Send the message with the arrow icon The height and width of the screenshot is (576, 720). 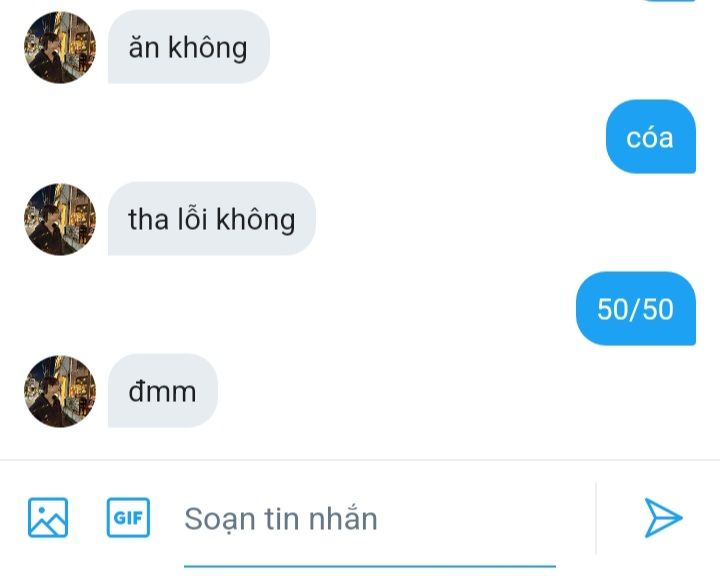tap(663, 518)
